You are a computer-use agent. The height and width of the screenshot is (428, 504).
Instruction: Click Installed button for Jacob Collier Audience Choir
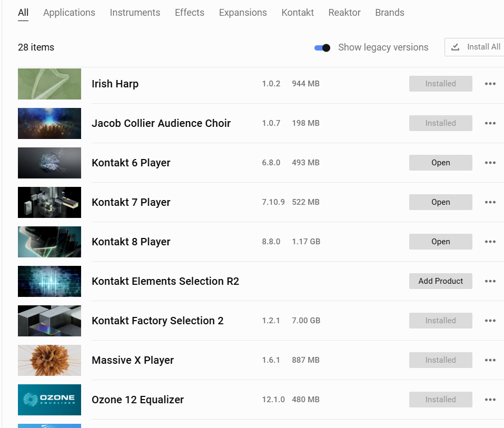click(x=441, y=123)
